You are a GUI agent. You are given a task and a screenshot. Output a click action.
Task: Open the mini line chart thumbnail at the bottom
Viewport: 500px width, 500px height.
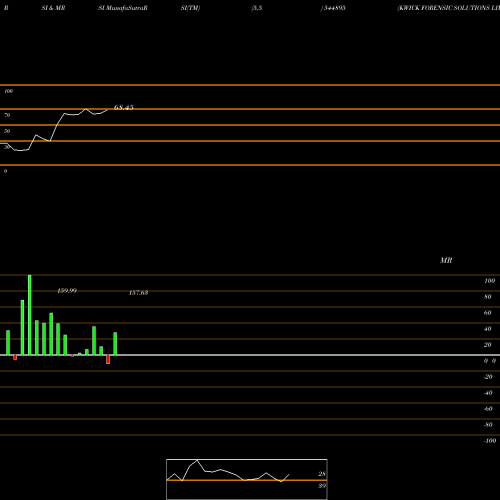tap(247, 479)
